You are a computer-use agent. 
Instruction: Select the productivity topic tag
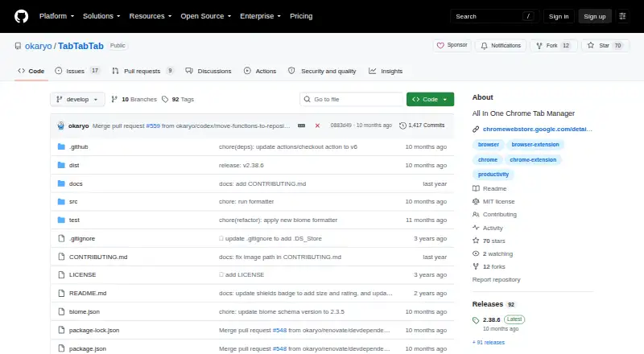[493, 175]
